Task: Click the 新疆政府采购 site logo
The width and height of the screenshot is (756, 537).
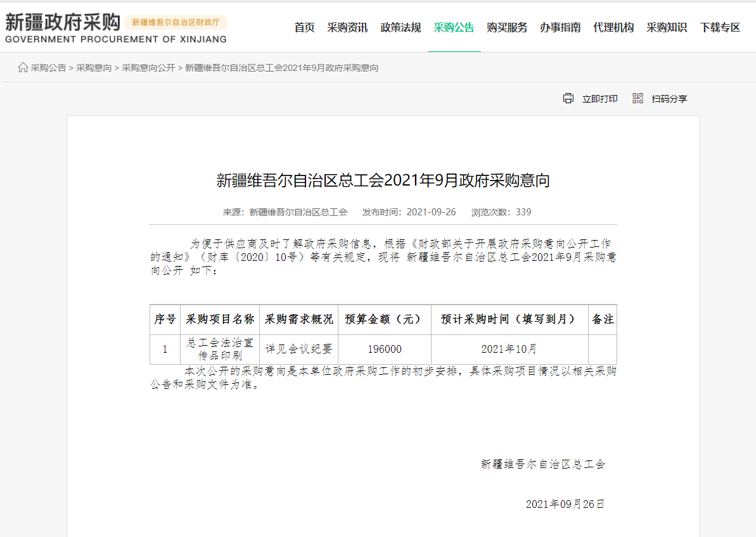Action: point(62,23)
